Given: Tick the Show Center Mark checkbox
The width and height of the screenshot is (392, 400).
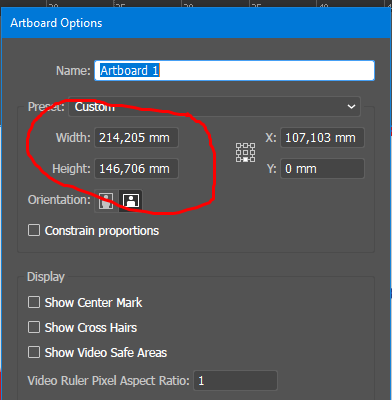Looking at the screenshot, I should coord(34,302).
